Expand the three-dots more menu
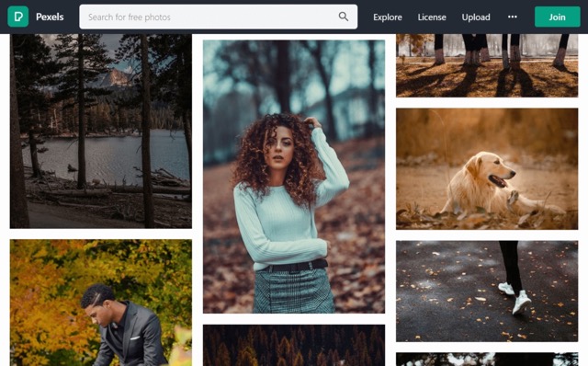This screenshot has height=366, width=588. 513,17
